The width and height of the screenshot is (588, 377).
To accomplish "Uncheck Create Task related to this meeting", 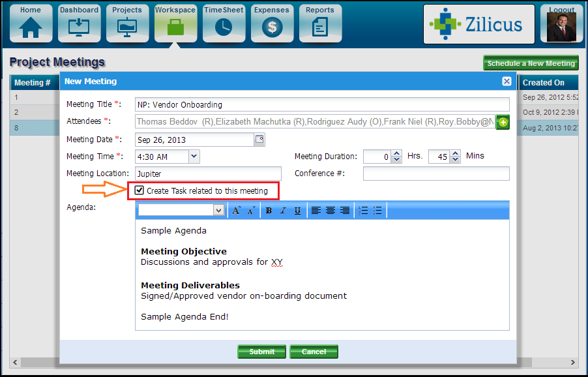I will (x=140, y=190).
